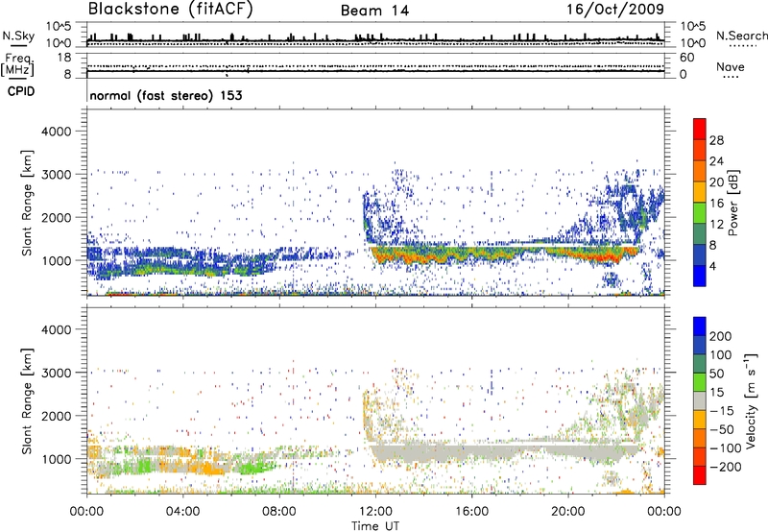Click the 'N.Sky' legend label
Viewport: 768px width, 532px height.
coord(18,36)
